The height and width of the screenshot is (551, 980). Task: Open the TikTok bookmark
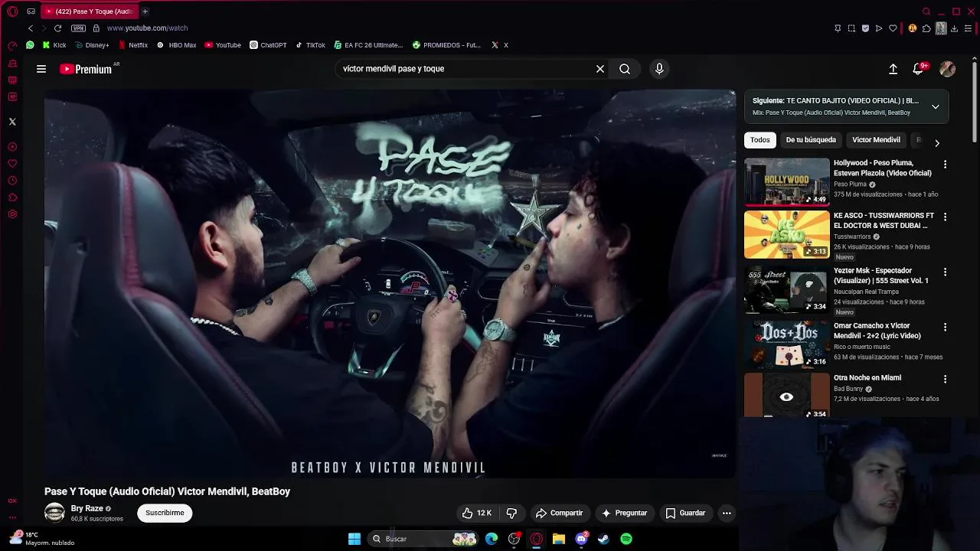click(310, 45)
